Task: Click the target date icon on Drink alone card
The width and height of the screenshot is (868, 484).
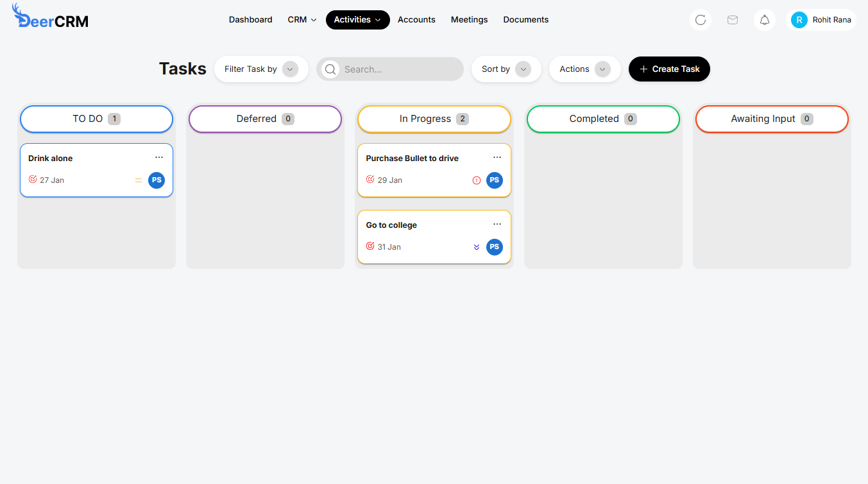Action: [x=33, y=179]
